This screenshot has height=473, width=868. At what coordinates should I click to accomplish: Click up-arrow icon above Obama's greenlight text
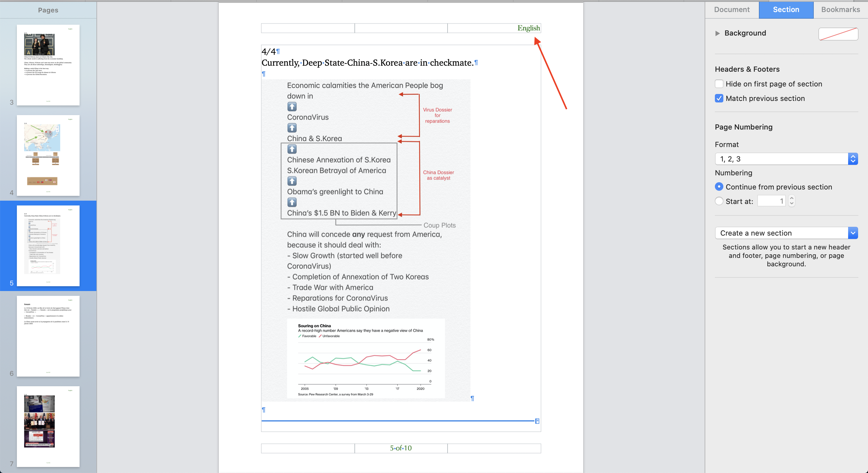click(292, 181)
